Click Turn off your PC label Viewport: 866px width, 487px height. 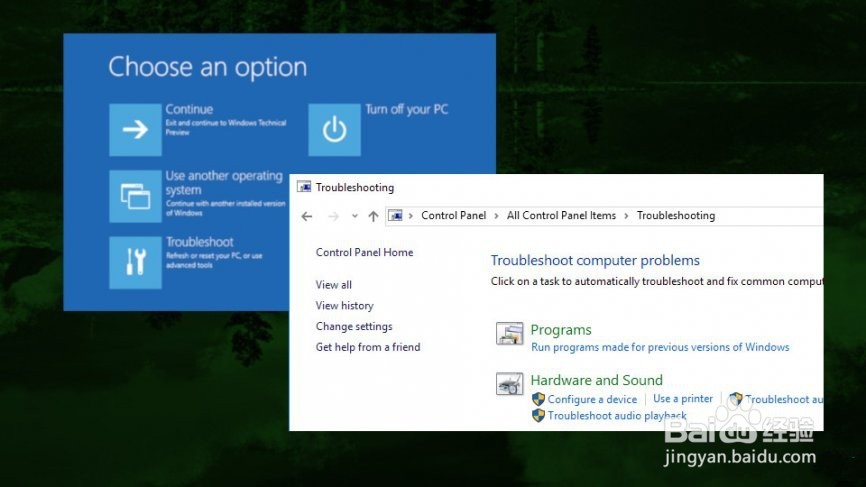click(x=406, y=109)
